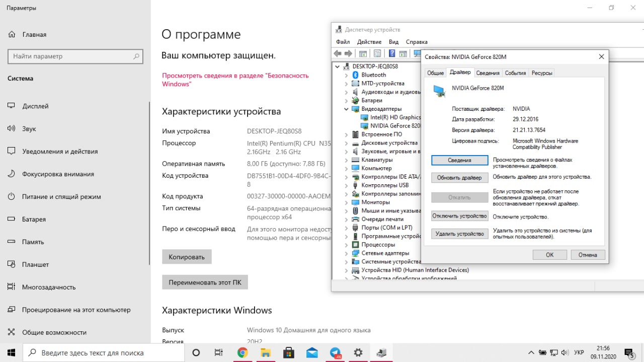Click the УКР language indicator
This screenshot has width=644, height=362.
579,352
